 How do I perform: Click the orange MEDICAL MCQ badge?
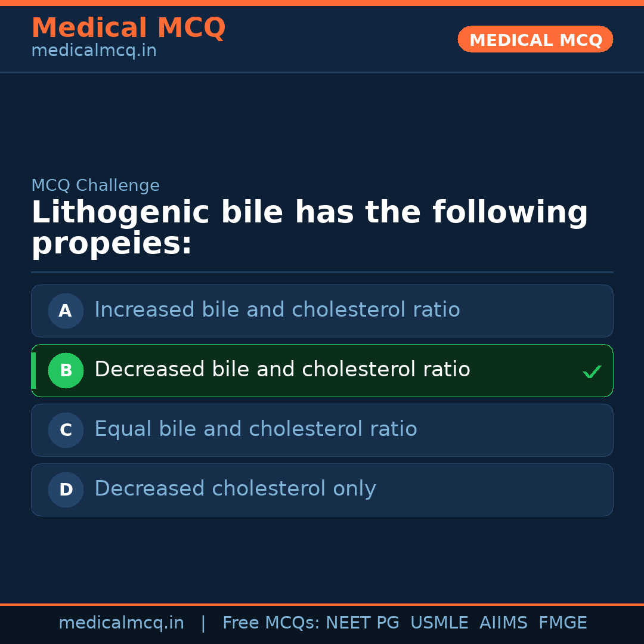[535, 40]
